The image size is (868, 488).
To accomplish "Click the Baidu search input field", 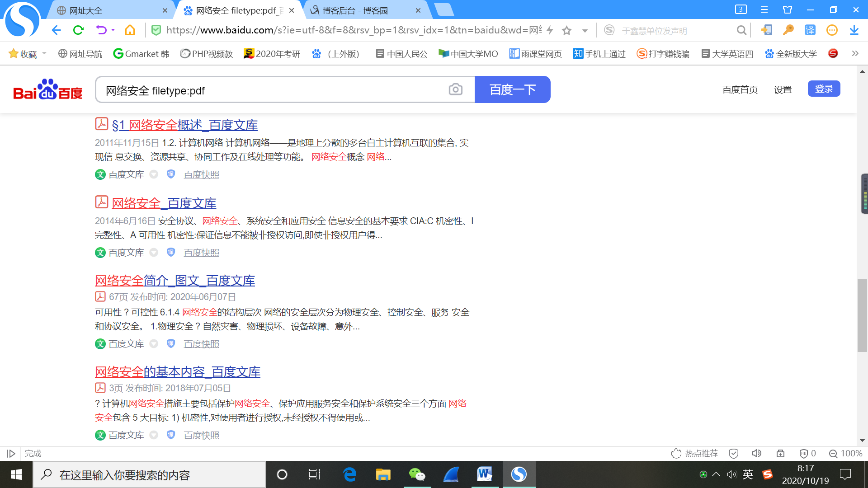I will [x=271, y=90].
